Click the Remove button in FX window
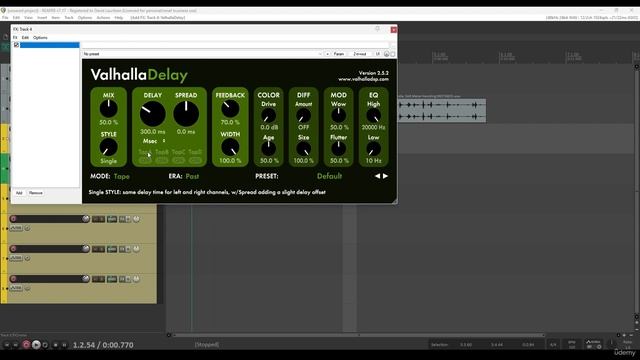The width and height of the screenshot is (640, 360). (x=36, y=193)
